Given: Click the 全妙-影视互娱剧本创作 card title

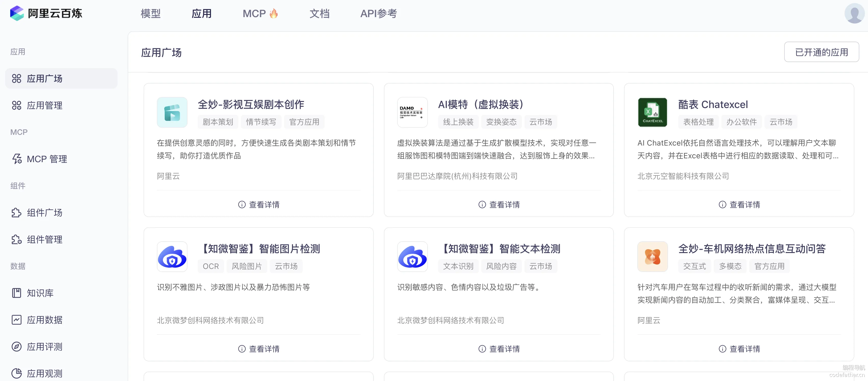Looking at the screenshot, I should [251, 104].
